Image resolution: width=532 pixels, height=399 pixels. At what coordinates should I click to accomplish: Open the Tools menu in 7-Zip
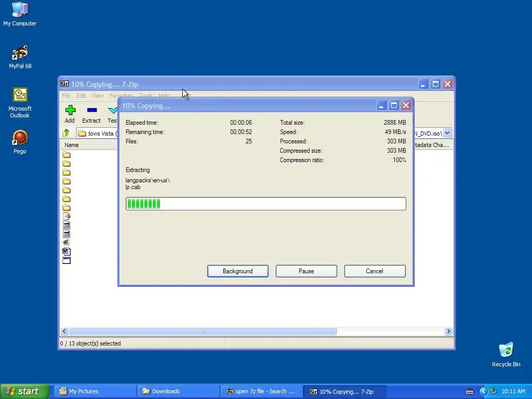tap(146, 96)
